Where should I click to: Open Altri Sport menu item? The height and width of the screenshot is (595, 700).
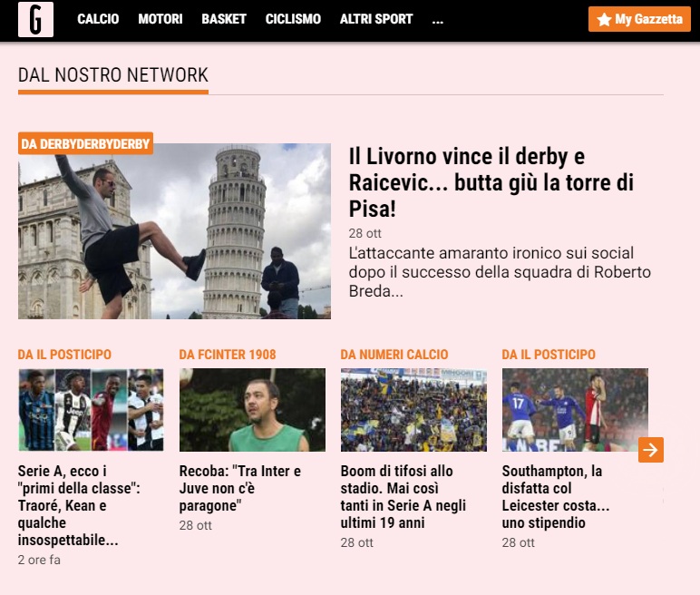click(x=376, y=19)
